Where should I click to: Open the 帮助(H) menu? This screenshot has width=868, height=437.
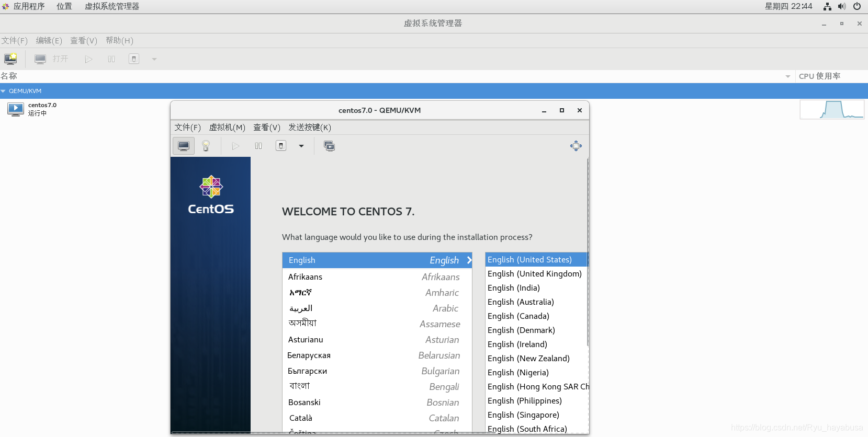119,40
